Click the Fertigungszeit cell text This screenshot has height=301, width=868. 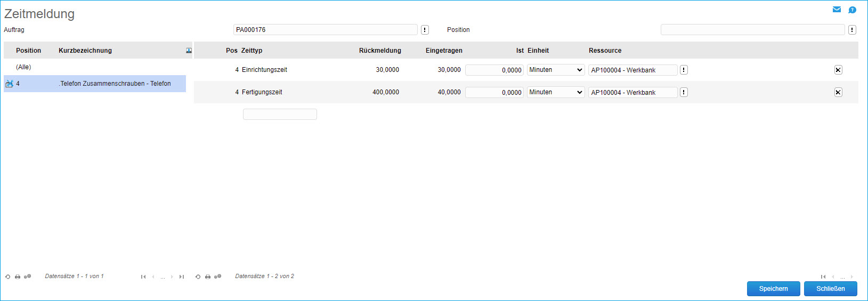(262, 92)
